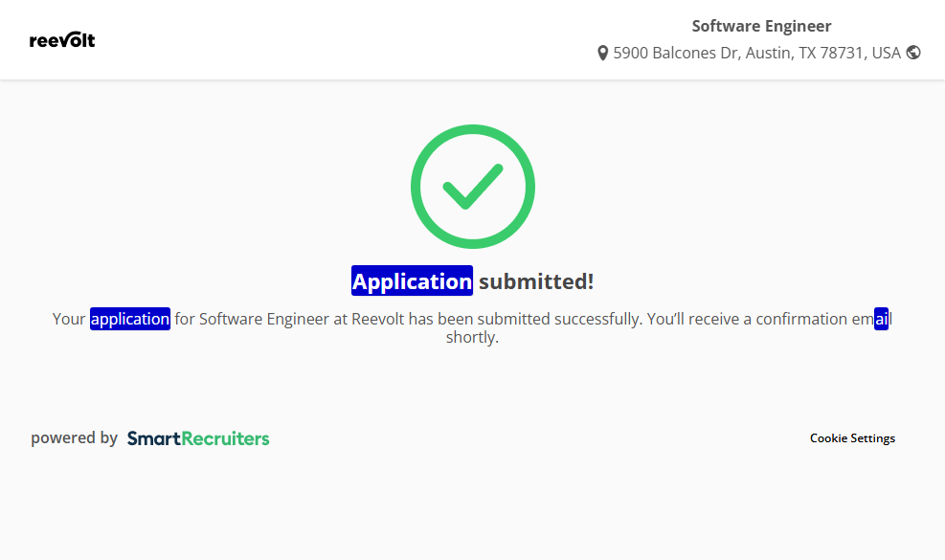
Task: Click the word "Your" starting the message
Action: pyautogui.click(x=69, y=319)
